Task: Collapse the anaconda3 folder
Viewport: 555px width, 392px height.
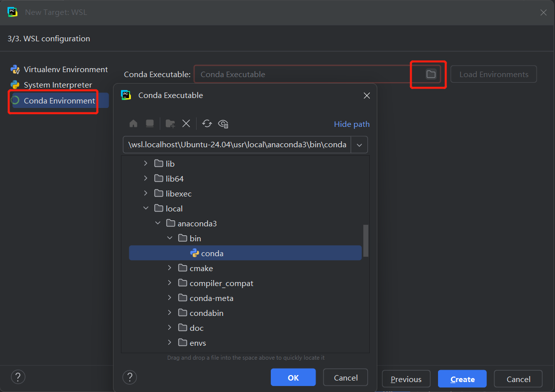Action: pos(158,223)
